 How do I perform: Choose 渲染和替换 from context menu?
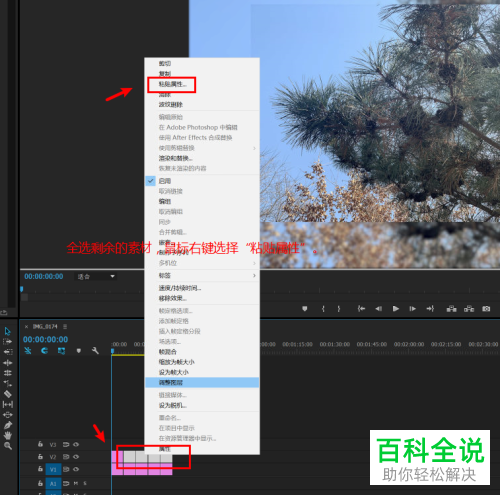[x=175, y=158]
